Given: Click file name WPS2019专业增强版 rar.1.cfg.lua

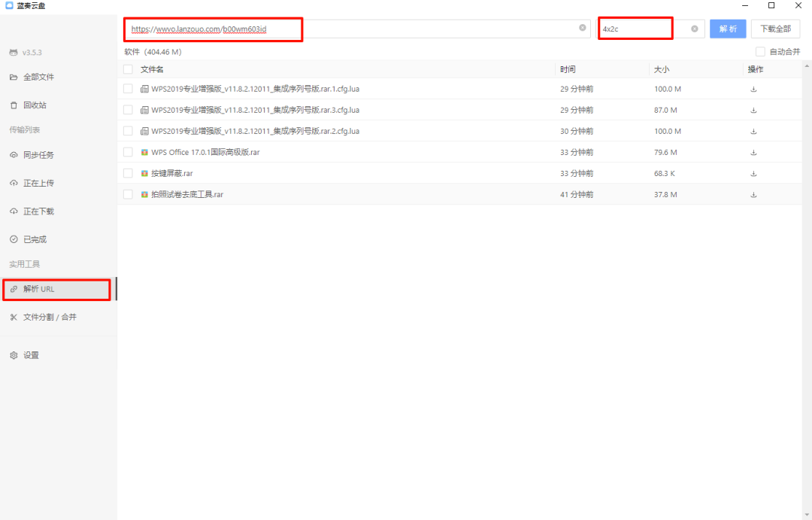Looking at the screenshot, I should pyautogui.click(x=256, y=89).
